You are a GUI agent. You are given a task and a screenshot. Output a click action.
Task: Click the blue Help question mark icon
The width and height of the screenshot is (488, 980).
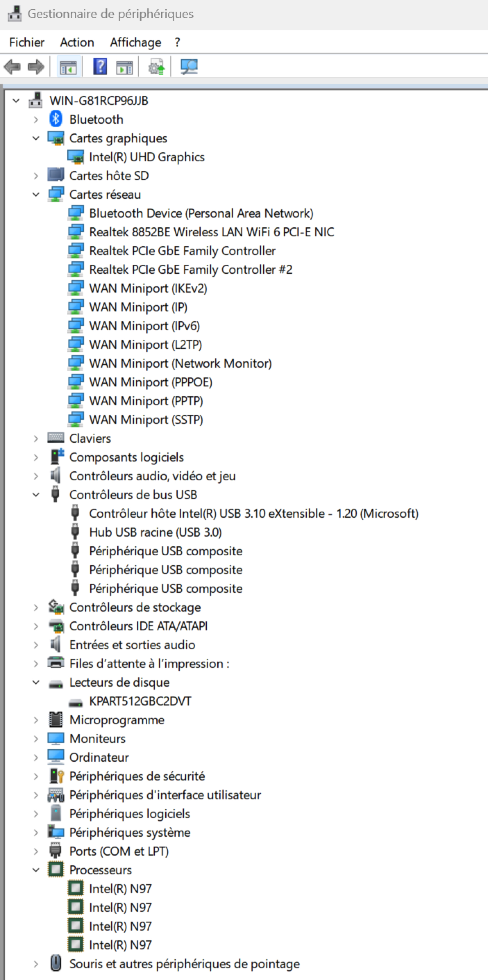[100, 67]
